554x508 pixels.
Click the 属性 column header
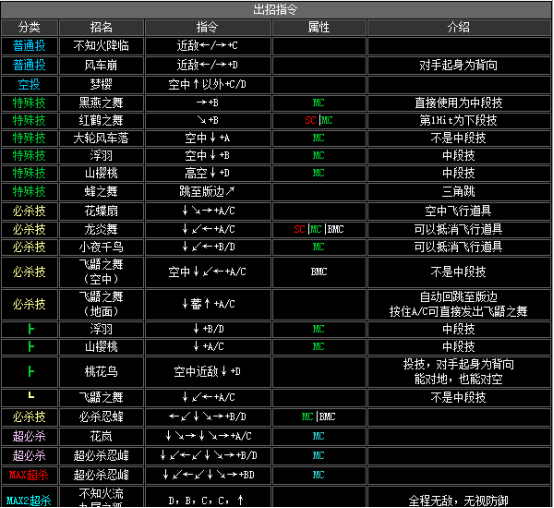pyautogui.click(x=319, y=27)
